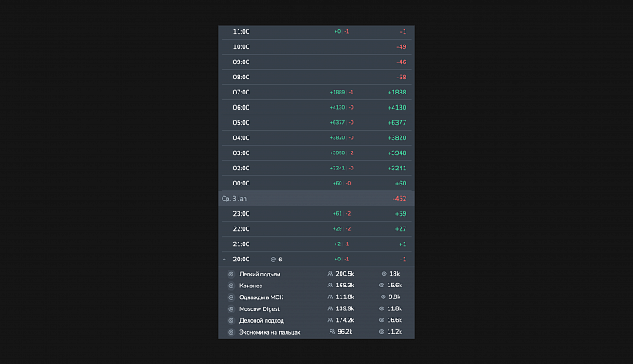Select the 05:00 row with +6377

316,122
